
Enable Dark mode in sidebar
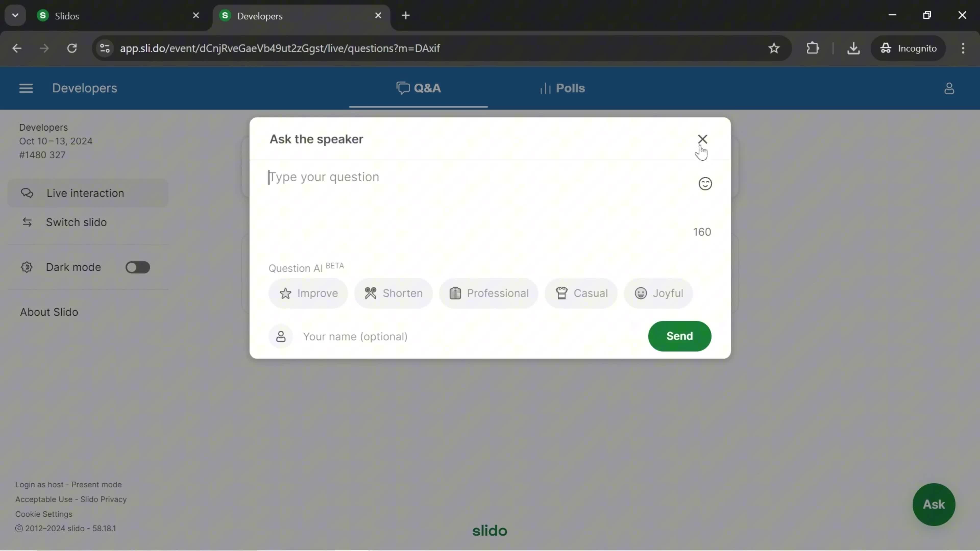137,267
